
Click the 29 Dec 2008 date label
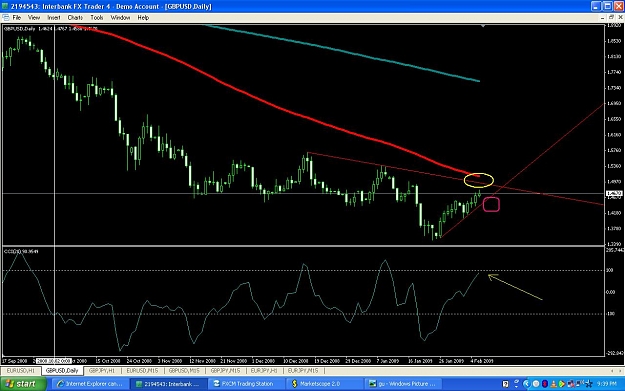click(358, 361)
